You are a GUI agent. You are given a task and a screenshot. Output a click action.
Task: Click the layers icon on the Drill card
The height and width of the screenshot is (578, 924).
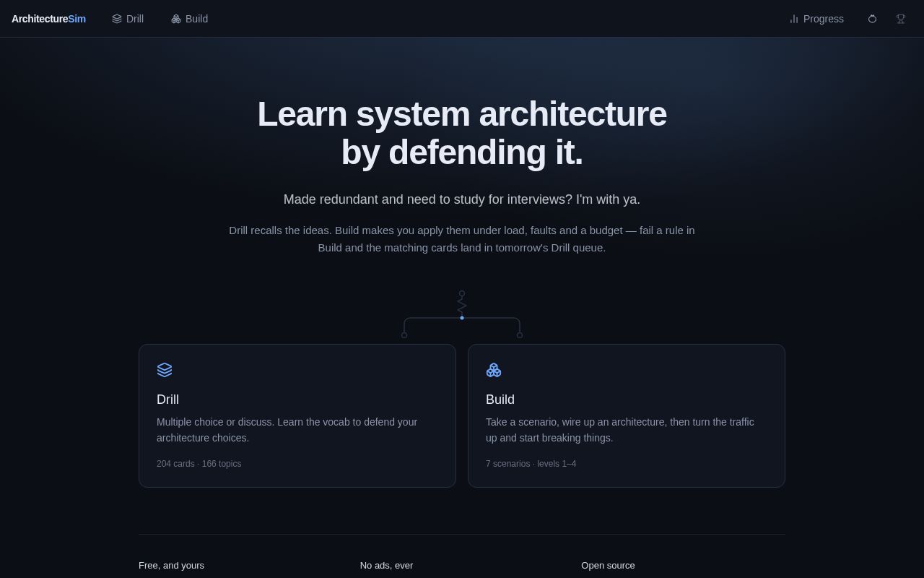click(x=165, y=370)
